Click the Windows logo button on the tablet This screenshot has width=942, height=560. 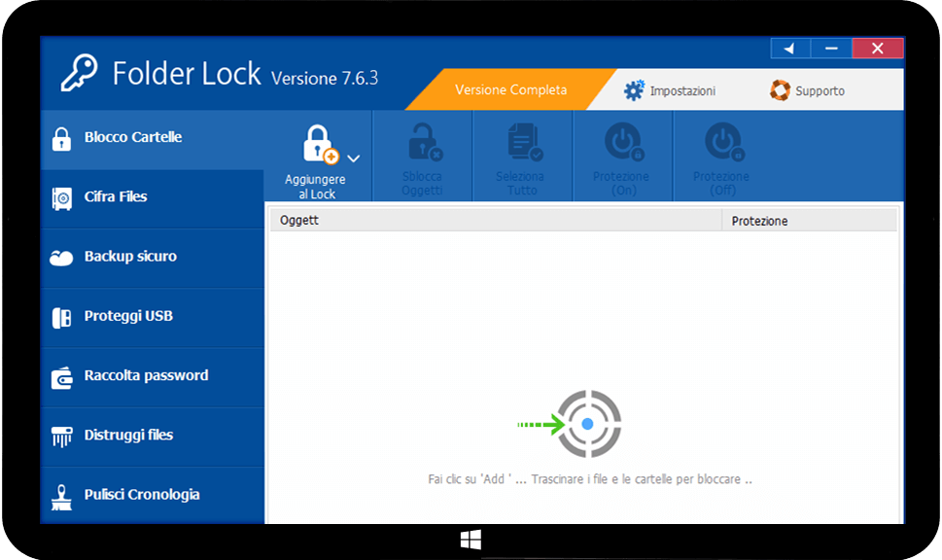click(471, 540)
